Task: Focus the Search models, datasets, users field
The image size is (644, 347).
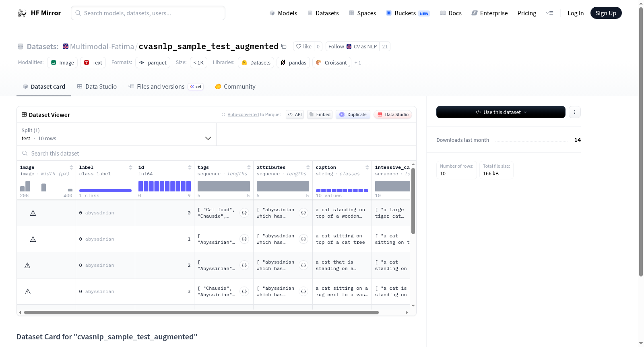Action: tap(148, 13)
